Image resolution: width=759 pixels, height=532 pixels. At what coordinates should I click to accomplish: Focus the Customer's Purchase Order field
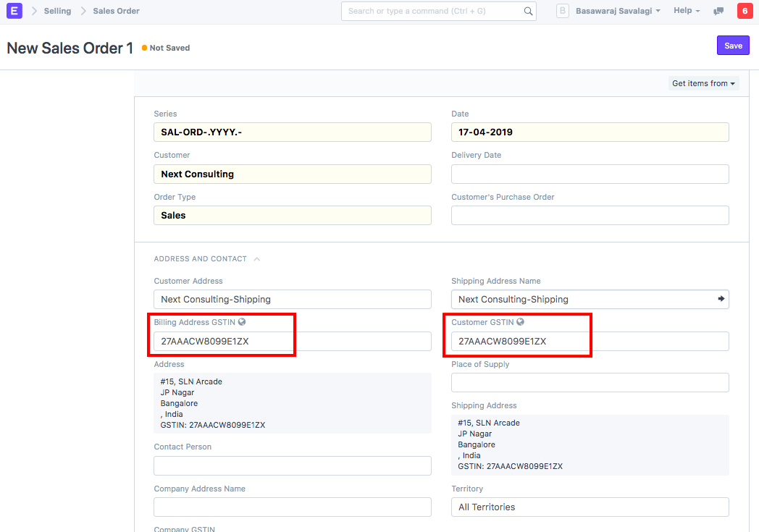[x=590, y=216]
